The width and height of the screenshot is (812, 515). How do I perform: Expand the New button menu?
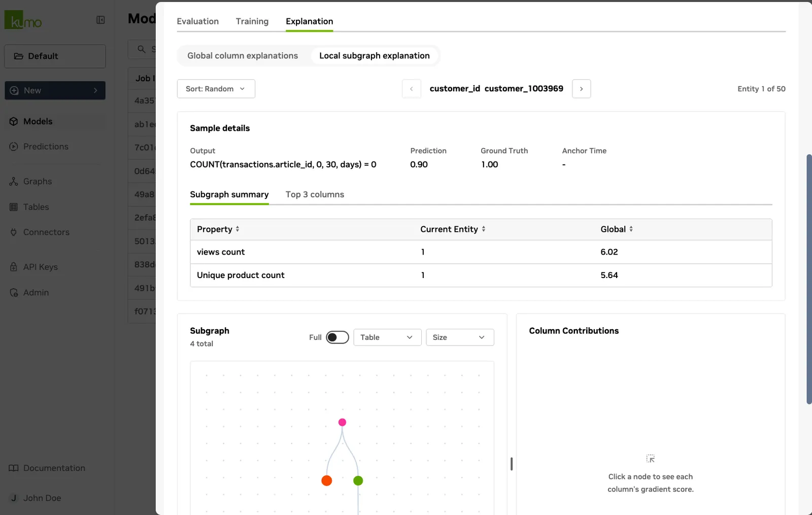click(x=55, y=90)
